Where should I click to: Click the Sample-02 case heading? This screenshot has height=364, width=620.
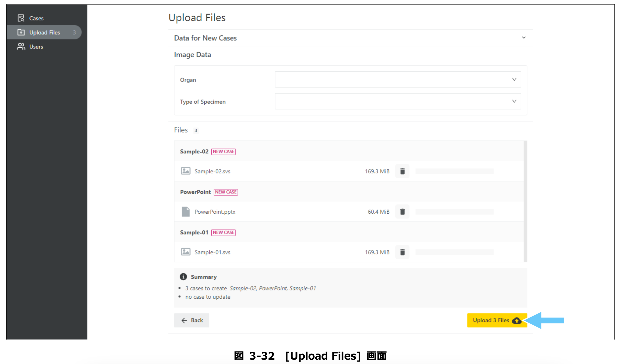[194, 152]
